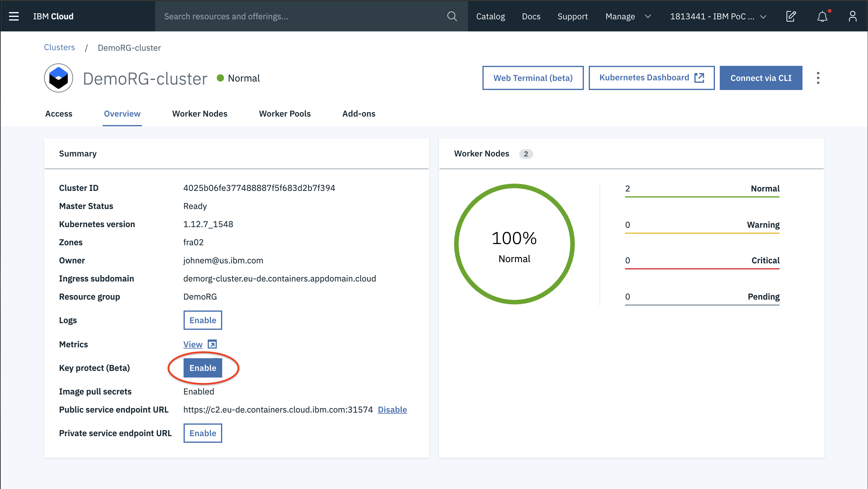The height and width of the screenshot is (489, 868).
Task: Click the Summary card heading
Action: click(x=78, y=153)
